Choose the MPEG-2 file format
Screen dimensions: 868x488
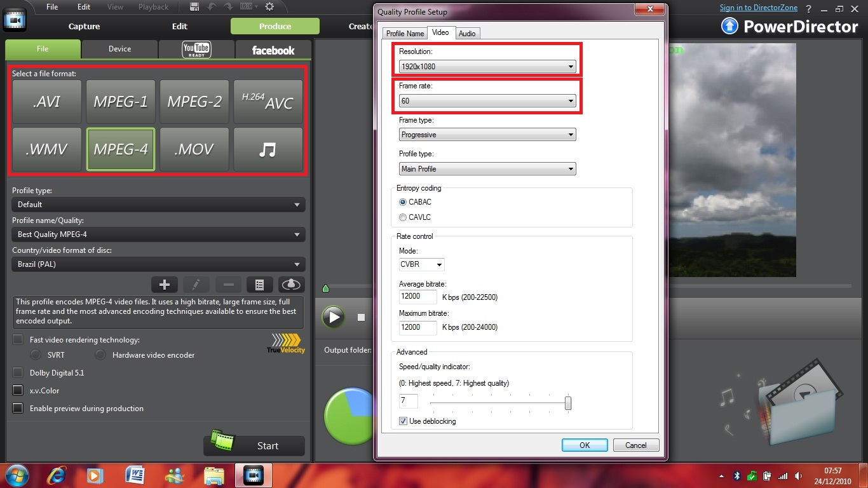point(194,102)
